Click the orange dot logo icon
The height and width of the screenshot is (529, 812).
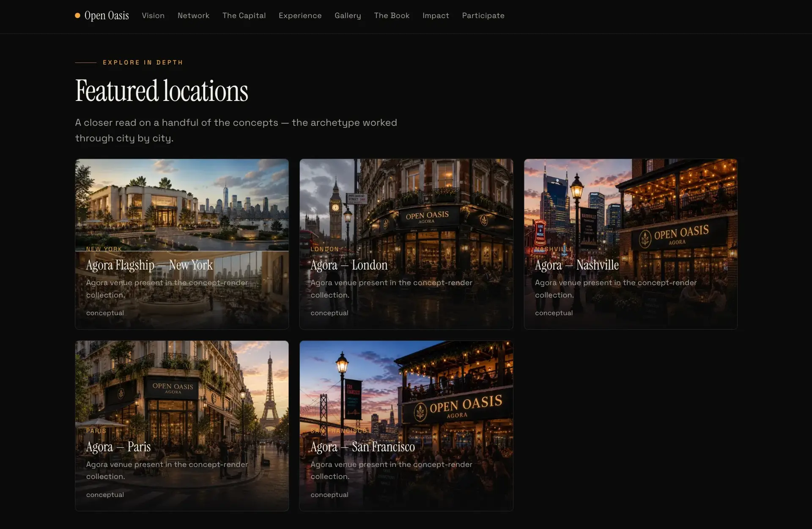pyautogui.click(x=77, y=16)
